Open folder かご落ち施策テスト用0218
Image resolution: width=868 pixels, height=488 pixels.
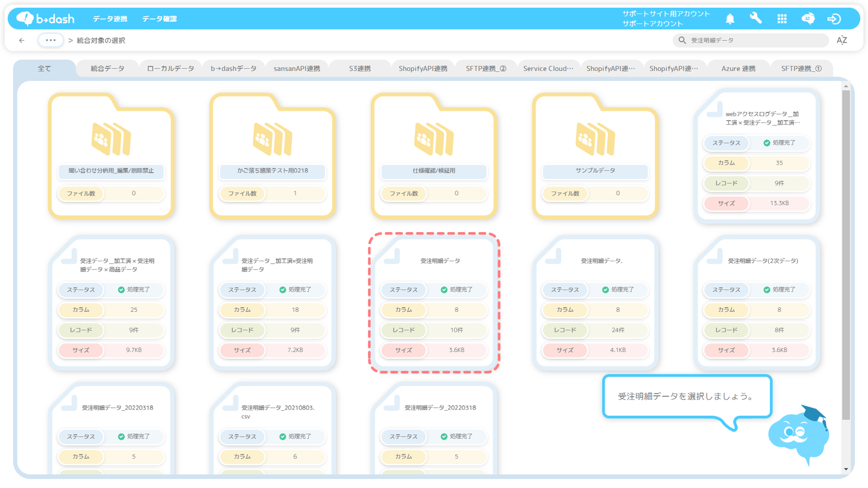pos(273,155)
